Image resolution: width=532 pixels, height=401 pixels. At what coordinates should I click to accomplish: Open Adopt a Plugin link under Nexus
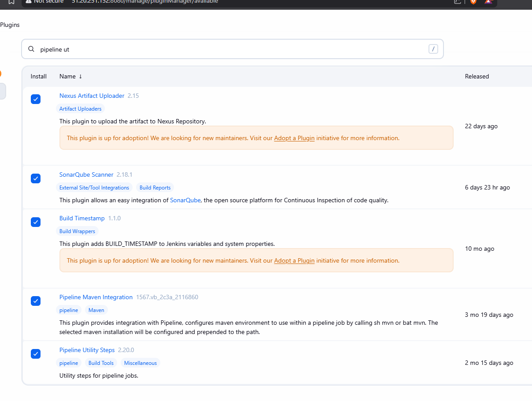(x=294, y=138)
